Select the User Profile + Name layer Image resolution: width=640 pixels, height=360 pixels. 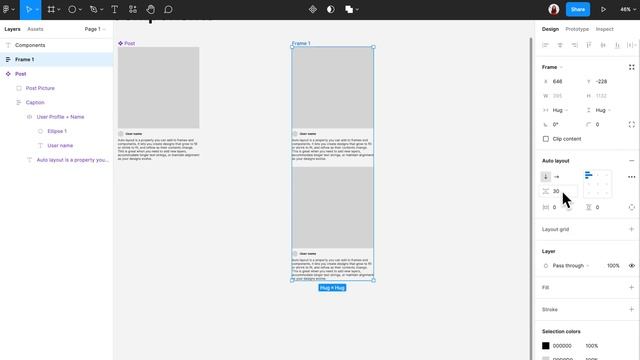(x=56, y=117)
